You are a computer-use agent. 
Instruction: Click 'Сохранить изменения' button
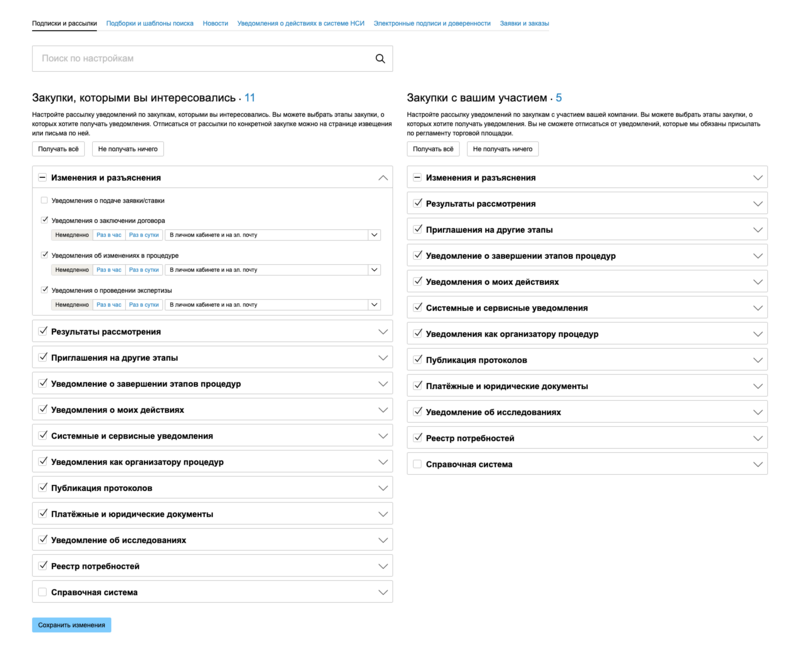pyautogui.click(x=71, y=625)
